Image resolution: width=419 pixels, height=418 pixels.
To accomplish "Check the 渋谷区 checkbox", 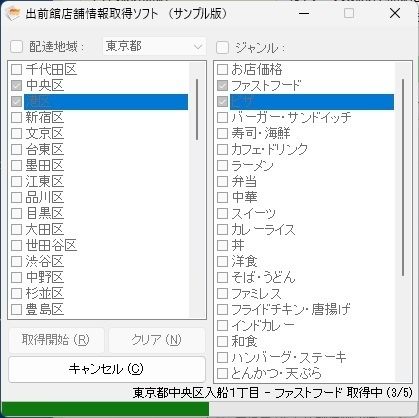I will tap(16, 261).
